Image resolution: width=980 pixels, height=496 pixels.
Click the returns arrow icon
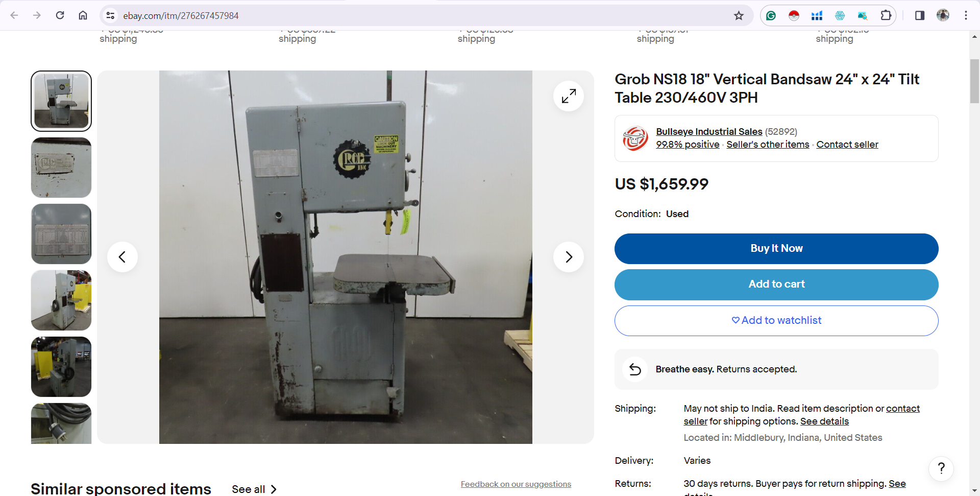(635, 369)
